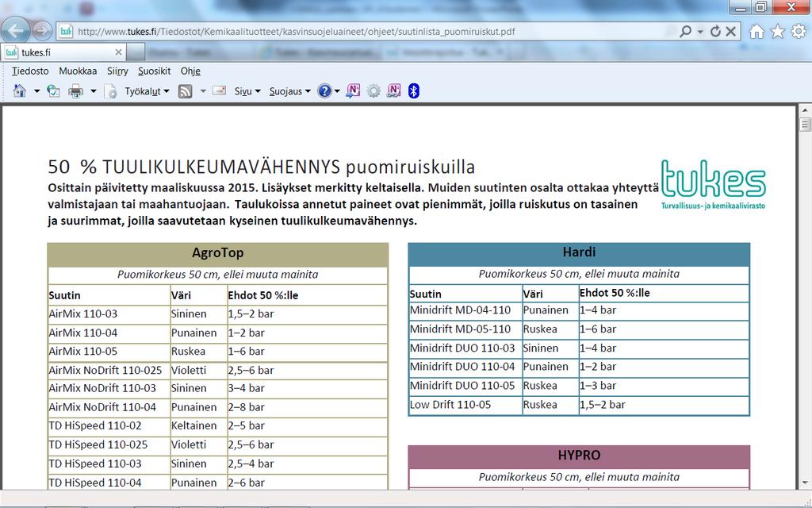Open the Suosikit menu
The width and height of the screenshot is (812, 508).
click(x=155, y=71)
